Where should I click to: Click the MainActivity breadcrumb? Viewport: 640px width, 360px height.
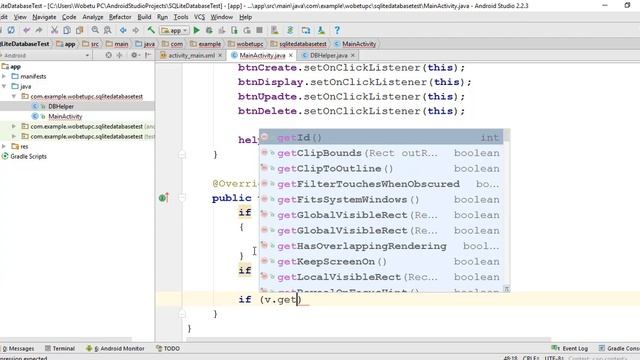pyautogui.click(x=359, y=44)
